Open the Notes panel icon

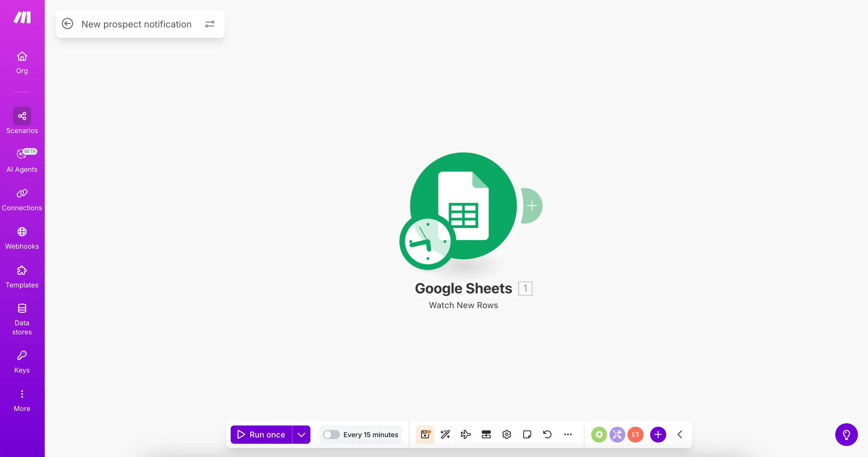tap(527, 434)
